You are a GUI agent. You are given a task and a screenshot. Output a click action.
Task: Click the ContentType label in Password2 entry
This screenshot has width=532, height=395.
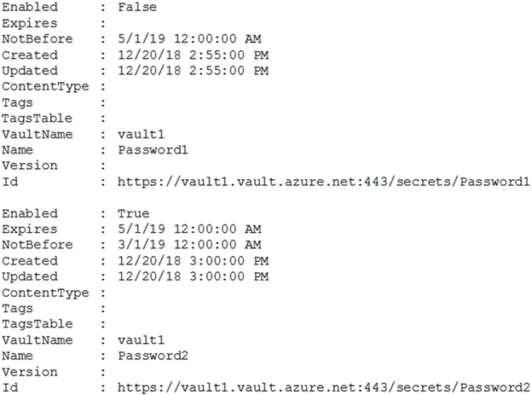coord(44,293)
